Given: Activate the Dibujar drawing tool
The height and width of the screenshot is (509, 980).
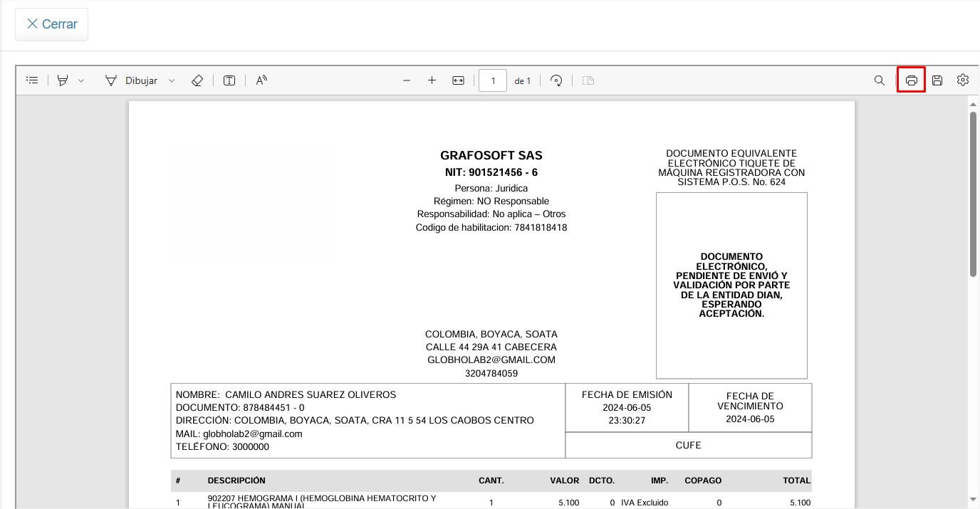Looking at the screenshot, I should tap(132, 80).
